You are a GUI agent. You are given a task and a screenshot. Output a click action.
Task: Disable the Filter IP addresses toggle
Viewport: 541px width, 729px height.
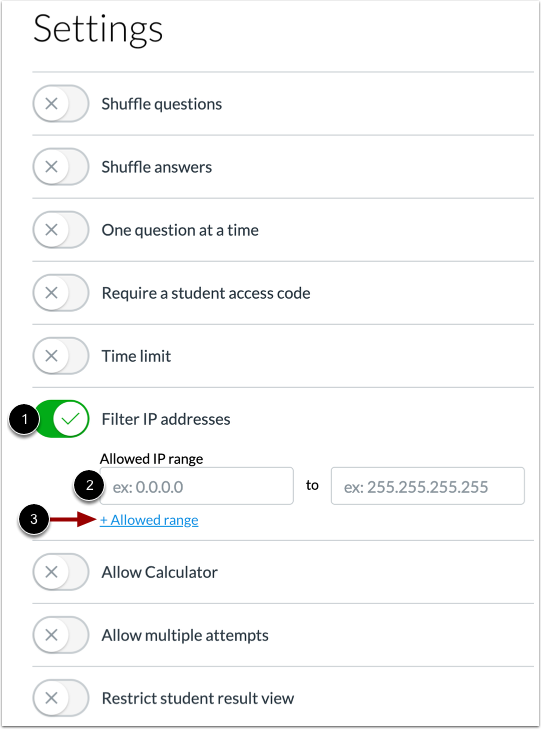point(61,419)
